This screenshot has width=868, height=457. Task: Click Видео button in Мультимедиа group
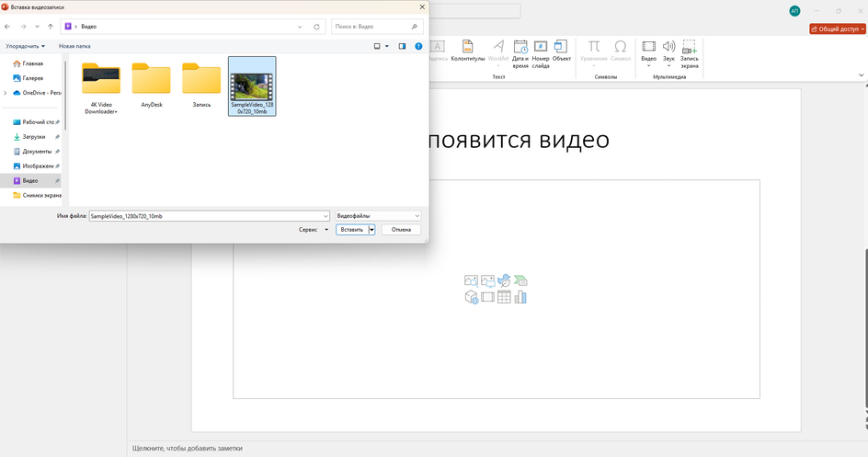(649, 53)
